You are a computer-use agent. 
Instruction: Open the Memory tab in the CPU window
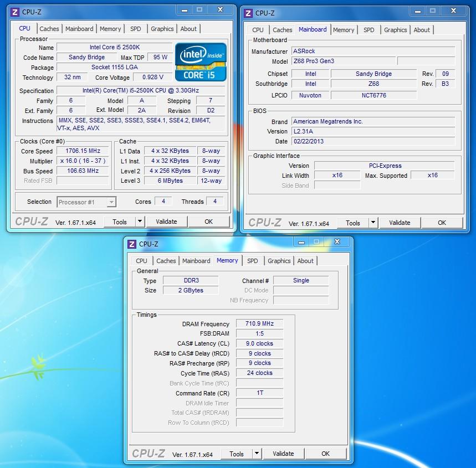(110, 29)
